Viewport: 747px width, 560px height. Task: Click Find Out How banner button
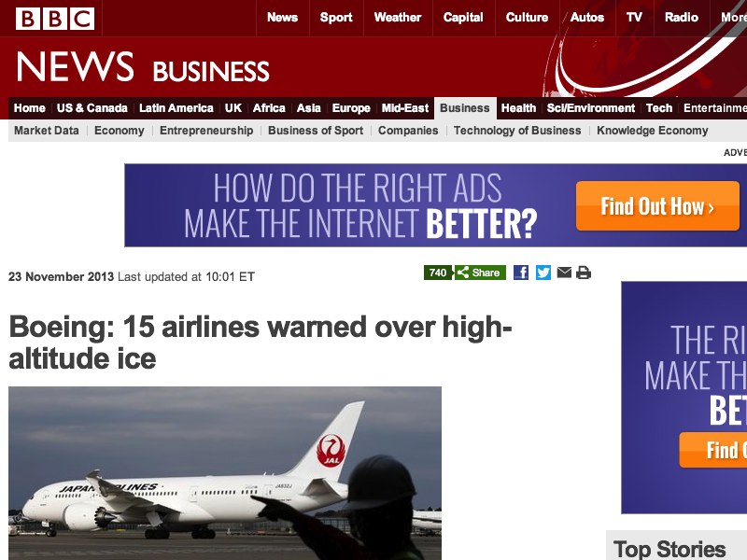click(x=657, y=205)
